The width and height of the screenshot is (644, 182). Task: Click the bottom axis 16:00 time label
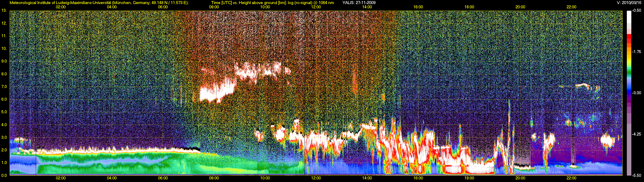point(418,178)
